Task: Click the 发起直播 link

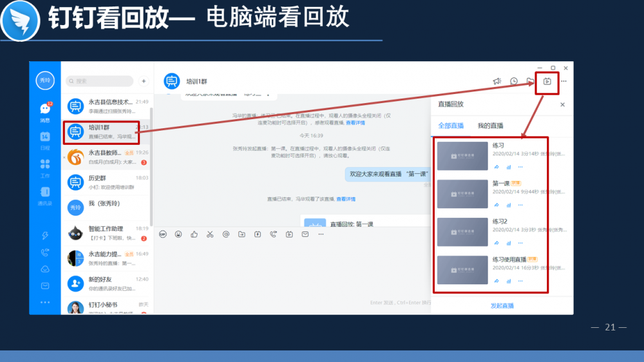Action: point(502,306)
